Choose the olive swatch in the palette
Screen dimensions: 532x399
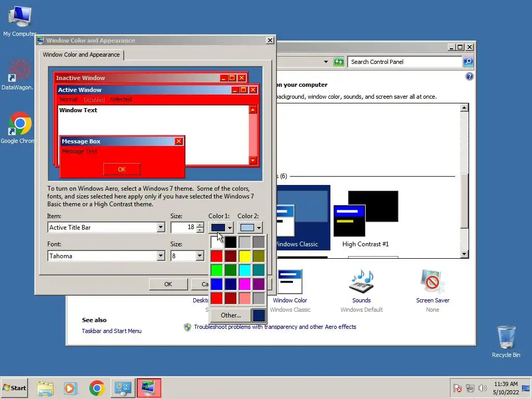pyautogui.click(x=259, y=256)
